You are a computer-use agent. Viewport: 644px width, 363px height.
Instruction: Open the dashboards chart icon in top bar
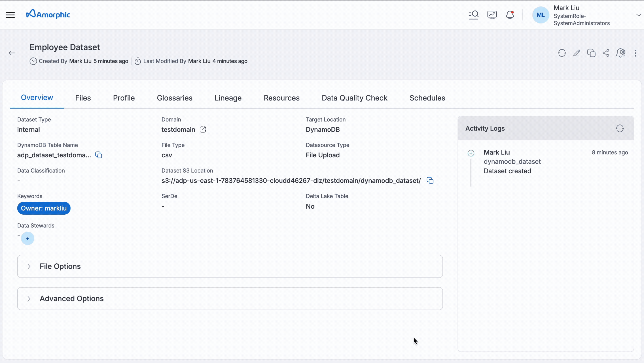pos(492,15)
